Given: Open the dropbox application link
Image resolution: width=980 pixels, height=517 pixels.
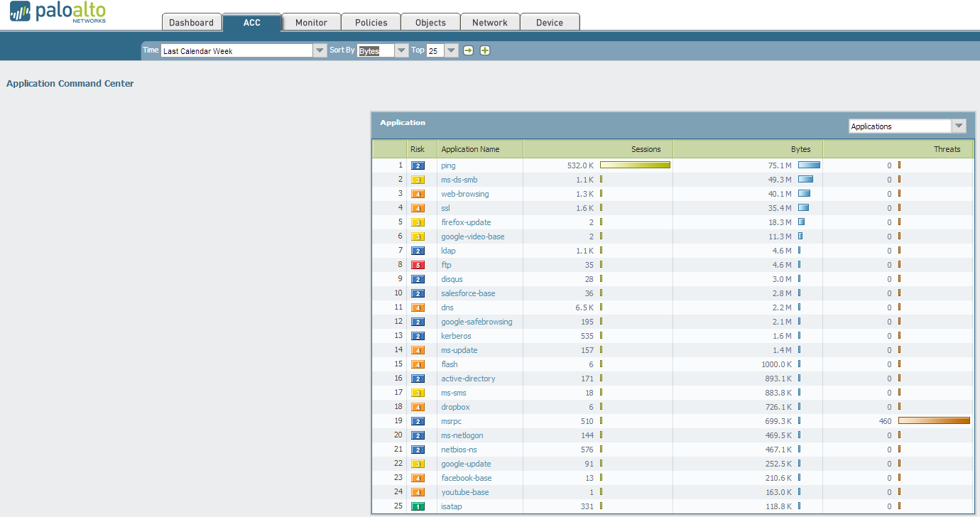Looking at the screenshot, I should pyautogui.click(x=455, y=407).
